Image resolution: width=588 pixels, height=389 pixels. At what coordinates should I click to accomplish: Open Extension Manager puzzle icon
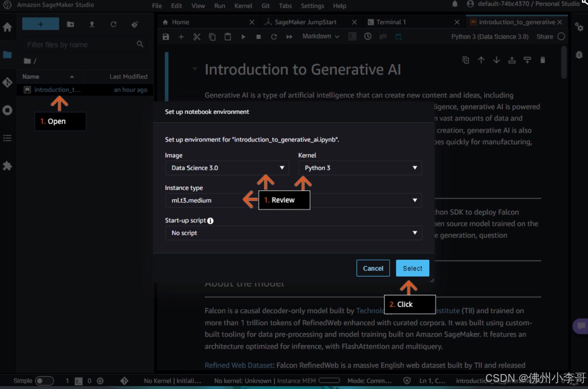click(7, 166)
